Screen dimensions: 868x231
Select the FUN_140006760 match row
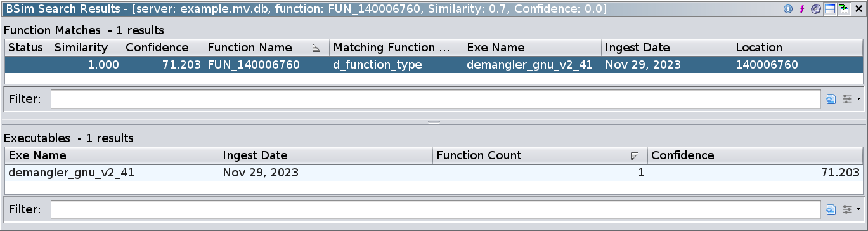point(434,65)
